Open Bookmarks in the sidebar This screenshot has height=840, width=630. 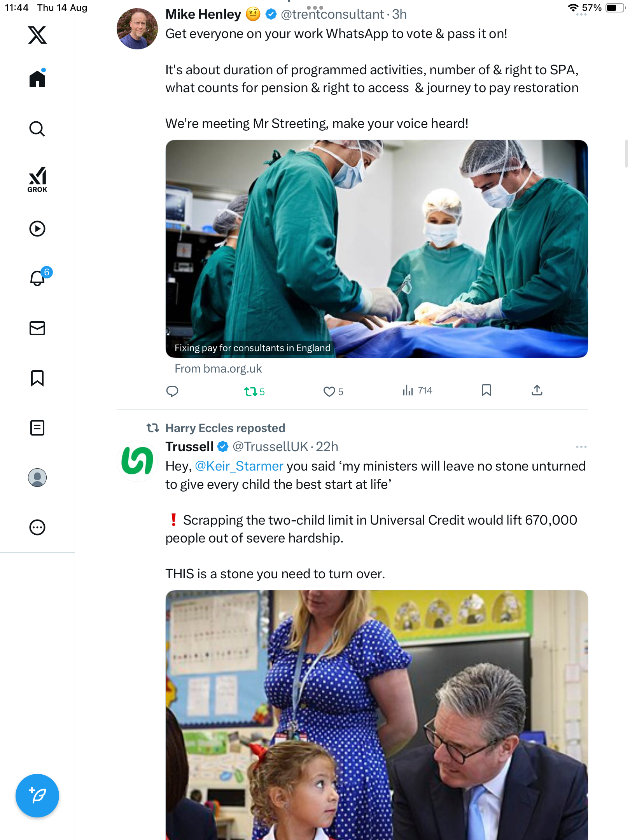pyautogui.click(x=37, y=378)
